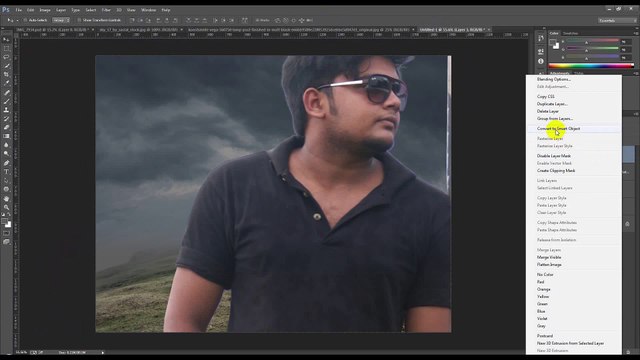
Task: Switch to the Color panel tab
Action: (554, 33)
